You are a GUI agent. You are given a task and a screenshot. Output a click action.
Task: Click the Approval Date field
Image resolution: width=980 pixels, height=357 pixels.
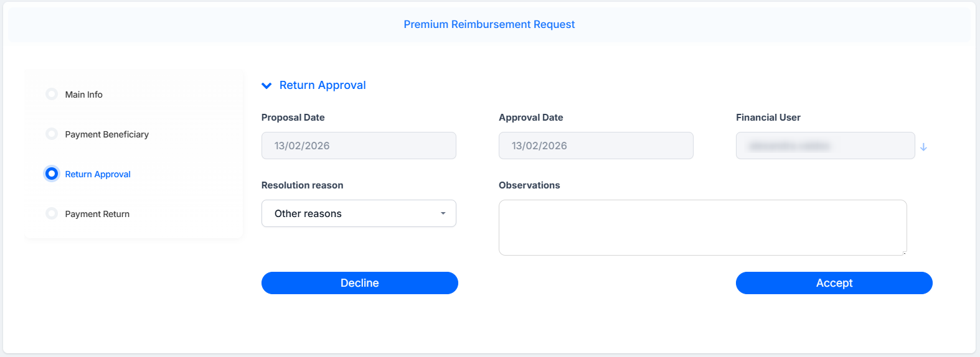596,146
